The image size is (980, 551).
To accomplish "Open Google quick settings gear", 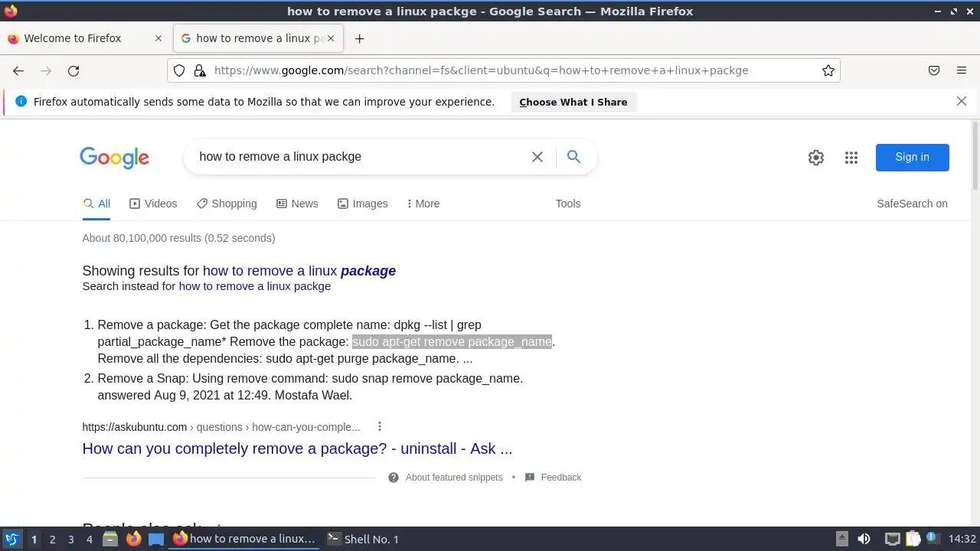I will pos(816,158).
